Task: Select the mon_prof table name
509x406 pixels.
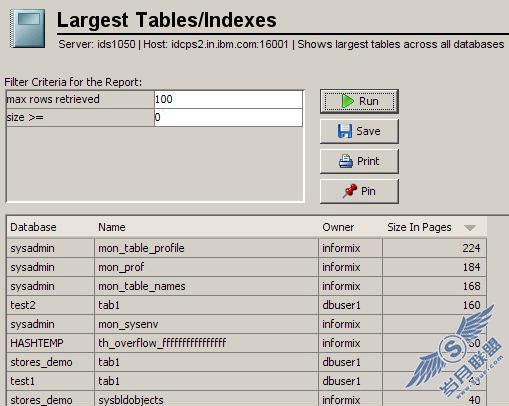Action: click(x=121, y=267)
